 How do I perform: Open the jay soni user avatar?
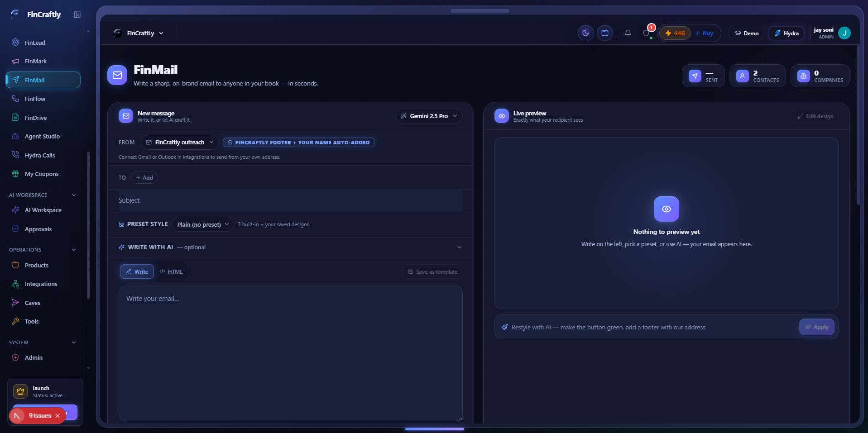click(x=844, y=33)
